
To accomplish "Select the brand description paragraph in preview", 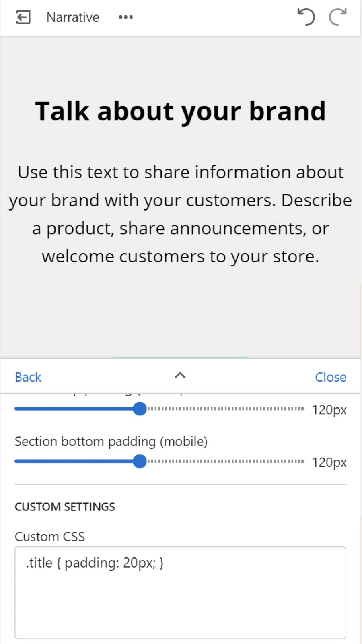I will [181, 214].
